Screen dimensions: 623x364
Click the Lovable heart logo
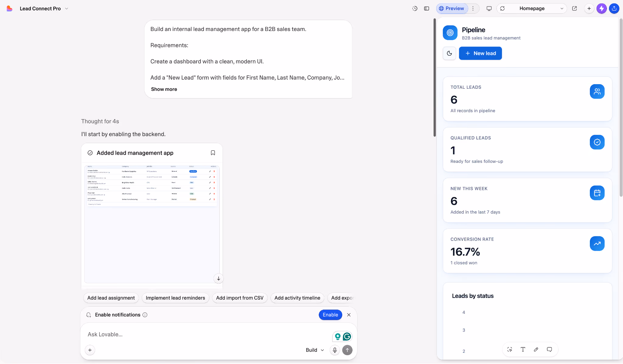tap(9, 9)
